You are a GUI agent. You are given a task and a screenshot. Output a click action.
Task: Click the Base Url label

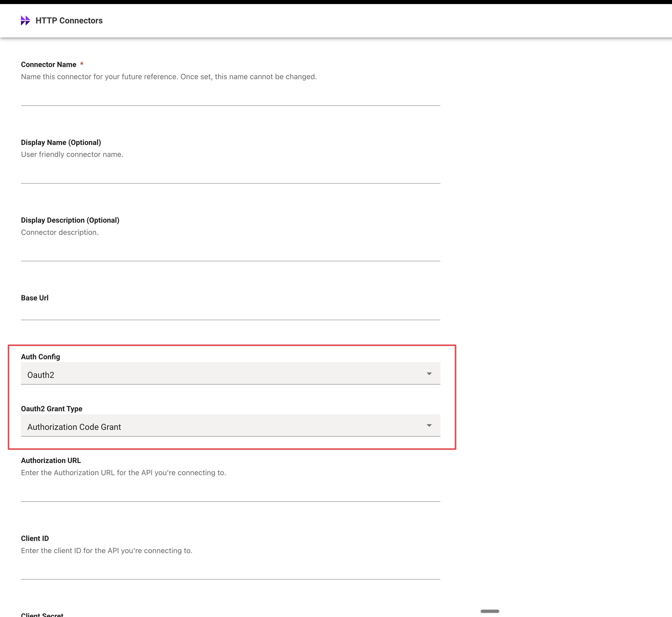(x=35, y=298)
